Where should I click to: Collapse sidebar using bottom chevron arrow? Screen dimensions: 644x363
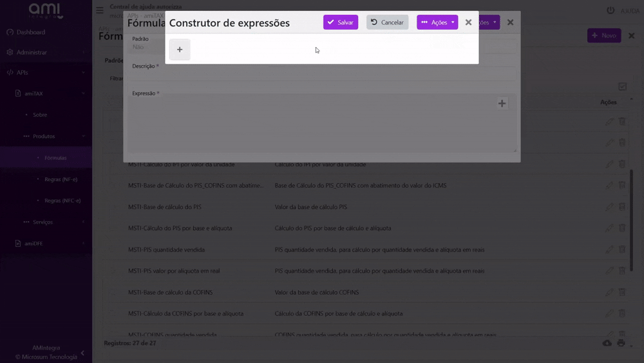click(x=82, y=353)
